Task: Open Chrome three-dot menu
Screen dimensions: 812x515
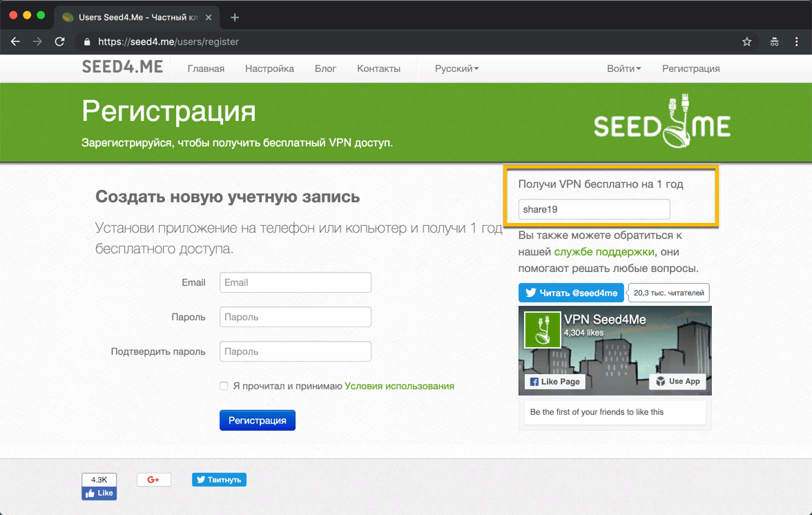Action: pyautogui.click(x=797, y=42)
